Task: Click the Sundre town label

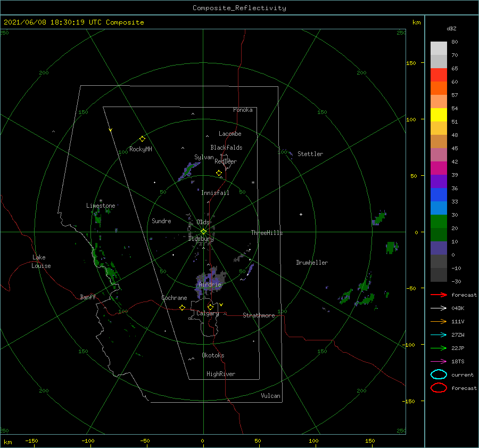Action: 161,221
